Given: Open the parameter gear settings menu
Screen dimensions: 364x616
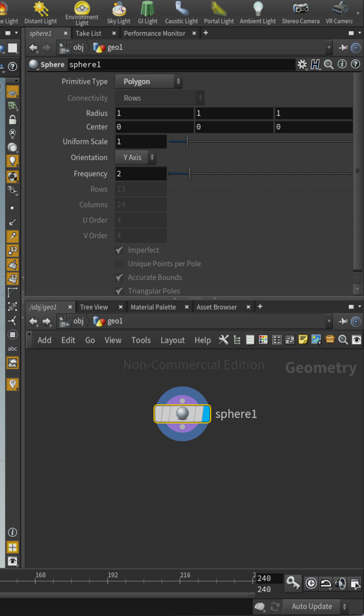Looking at the screenshot, I should tap(302, 64).
